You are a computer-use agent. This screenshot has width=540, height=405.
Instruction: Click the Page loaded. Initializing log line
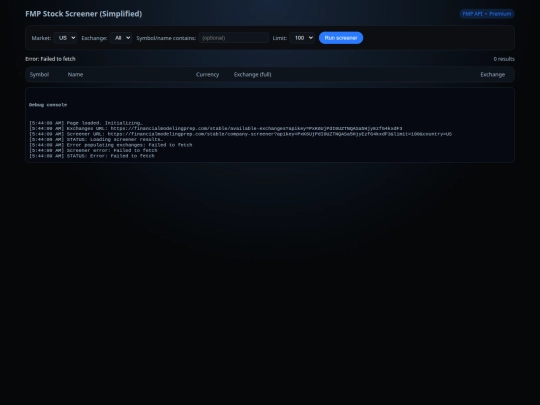[x=86, y=123]
